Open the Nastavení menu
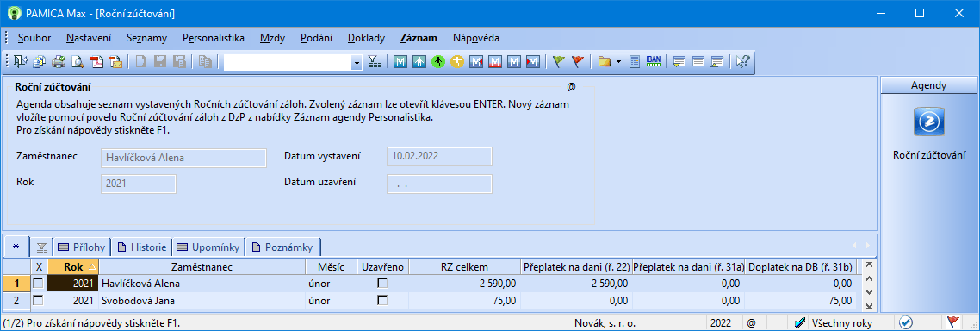The width and height of the screenshot is (980, 331). coord(88,38)
